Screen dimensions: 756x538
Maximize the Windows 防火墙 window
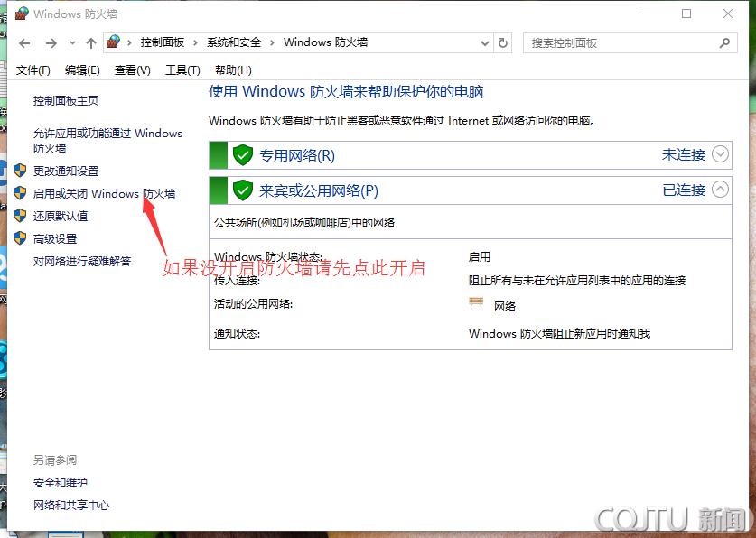[x=686, y=14]
